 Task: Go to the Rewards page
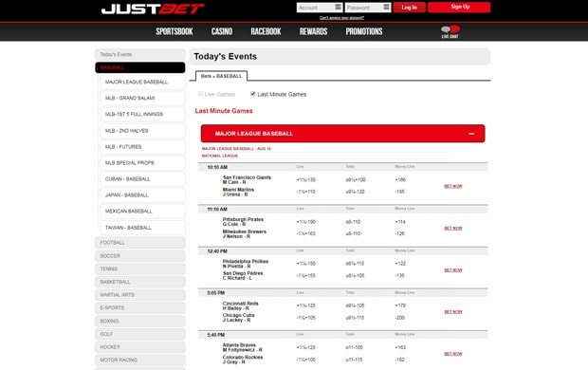pos(314,31)
